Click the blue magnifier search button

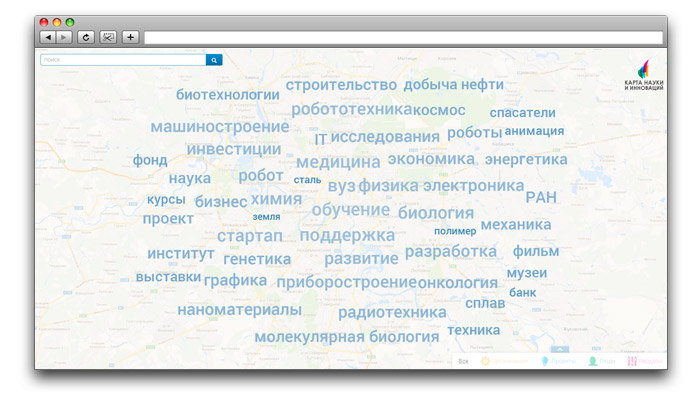tap(214, 60)
